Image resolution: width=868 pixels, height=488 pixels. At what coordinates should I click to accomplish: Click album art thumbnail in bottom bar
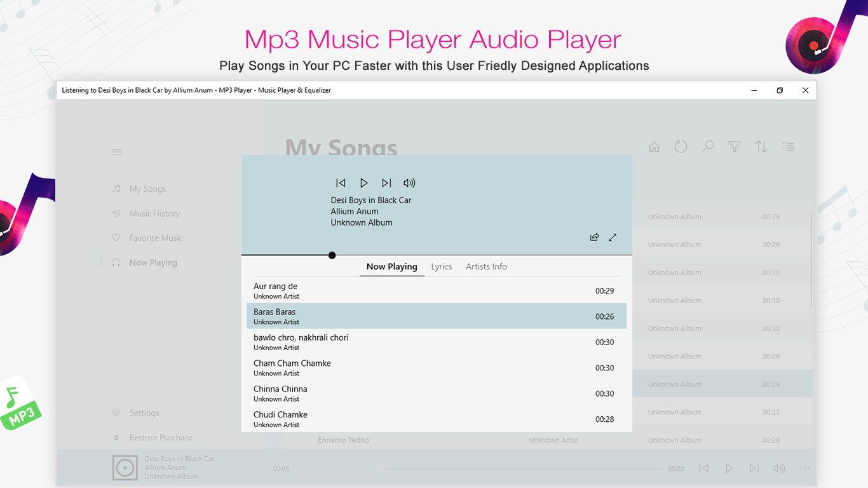pyautogui.click(x=125, y=468)
